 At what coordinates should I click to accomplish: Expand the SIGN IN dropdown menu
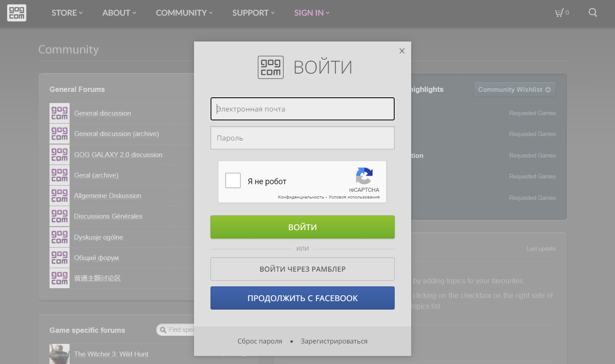312,13
